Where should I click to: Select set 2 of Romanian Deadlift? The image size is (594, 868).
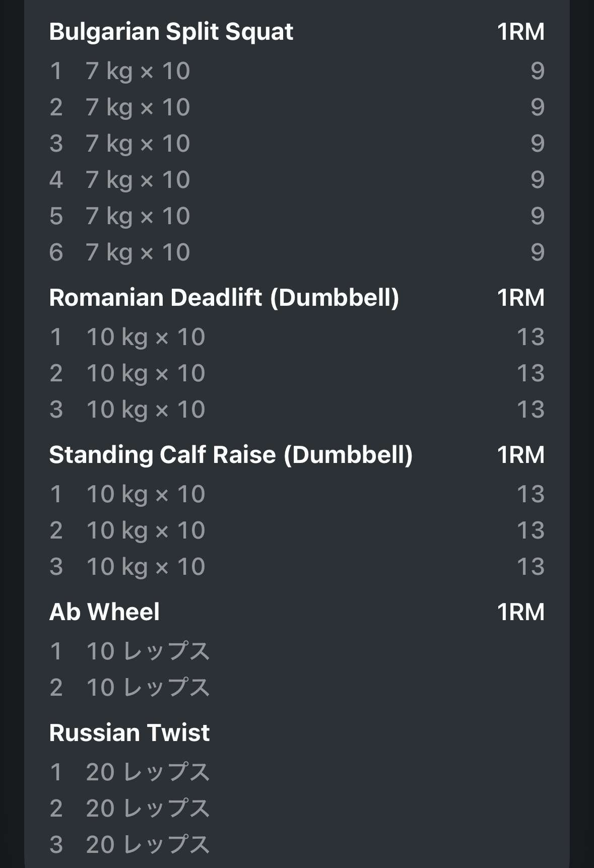point(146,373)
